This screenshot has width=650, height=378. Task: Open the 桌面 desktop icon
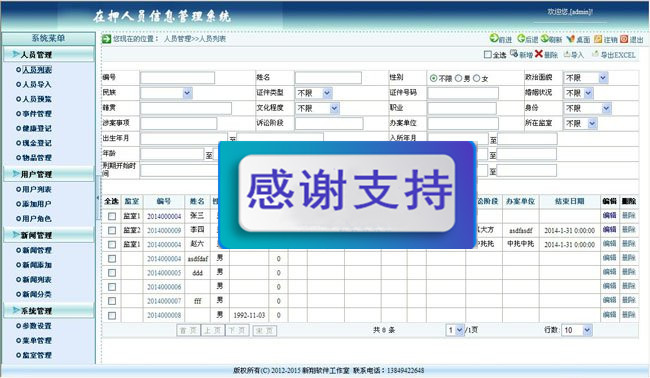click(x=571, y=39)
